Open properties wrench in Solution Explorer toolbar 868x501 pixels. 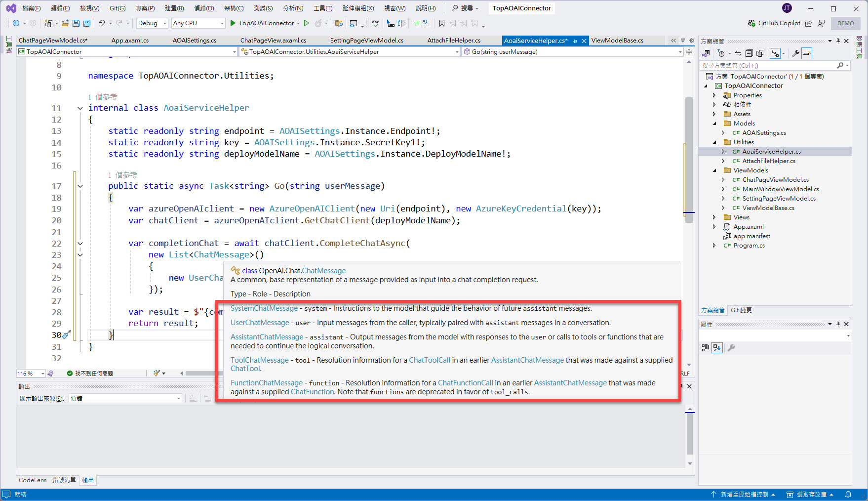795,53
